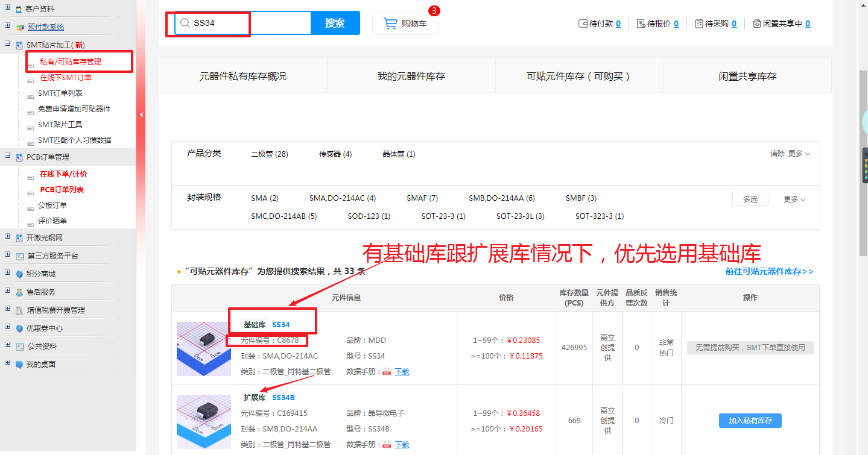
Task: Expand 更多 in 产品分类 filter row
Action: pyautogui.click(x=799, y=154)
